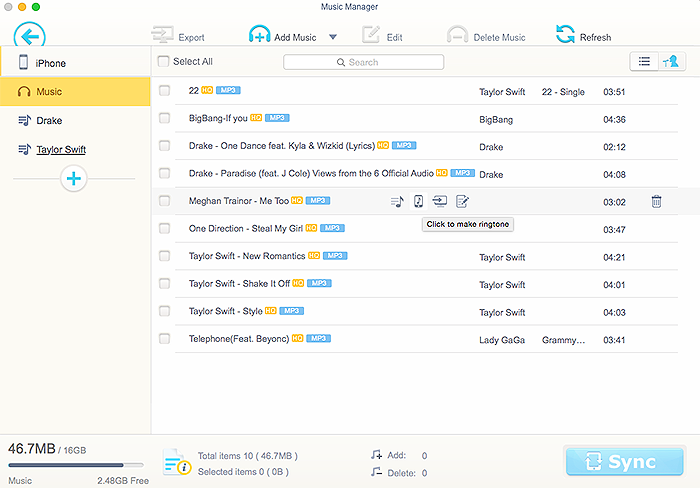Click the blue back arrow icon
The height and width of the screenshot is (488, 700).
[29, 35]
